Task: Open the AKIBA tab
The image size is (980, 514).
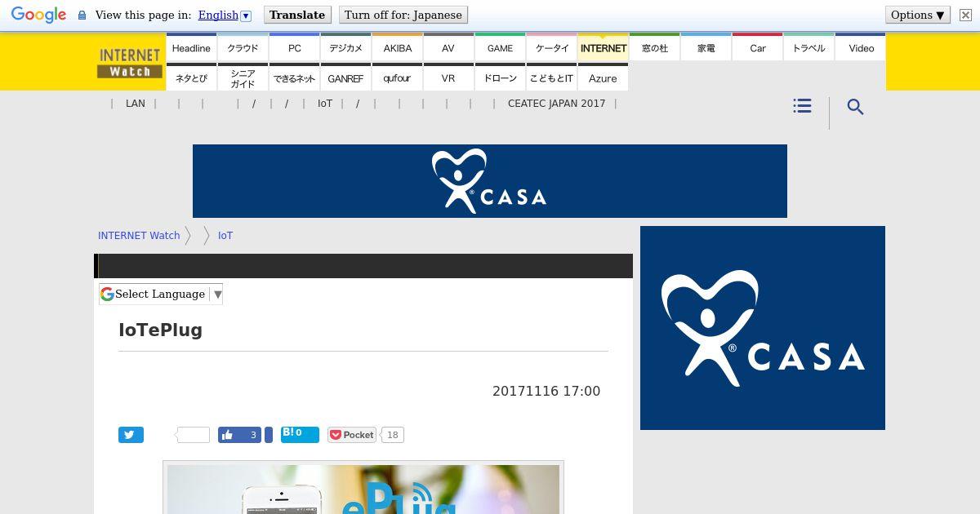Action: click(x=397, y=47)
